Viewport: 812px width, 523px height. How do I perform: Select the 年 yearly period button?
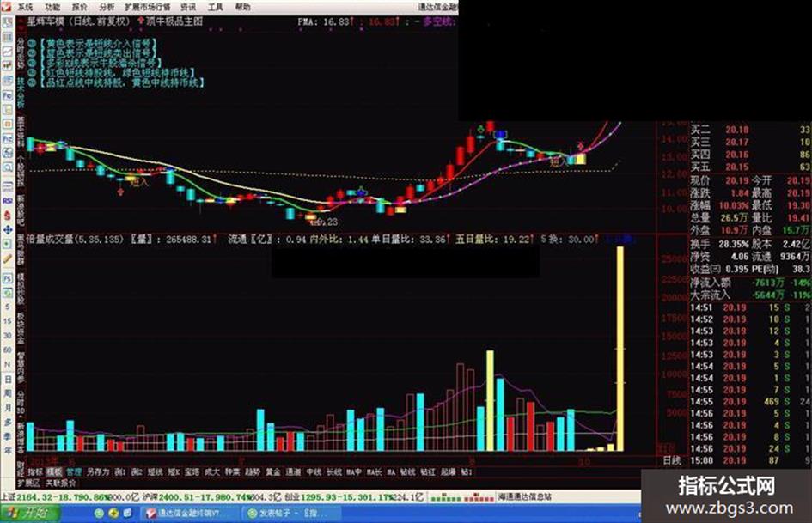pyautogui.click(x=7, y=451)
